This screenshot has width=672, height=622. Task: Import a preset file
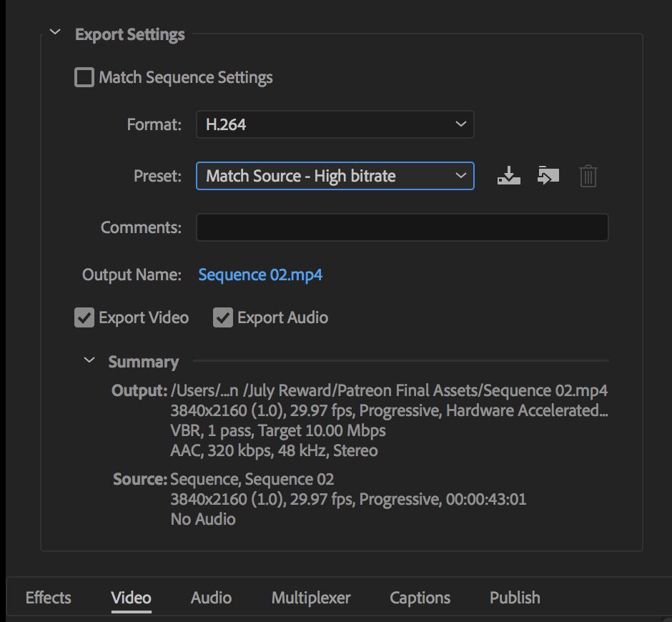(548, 175)
